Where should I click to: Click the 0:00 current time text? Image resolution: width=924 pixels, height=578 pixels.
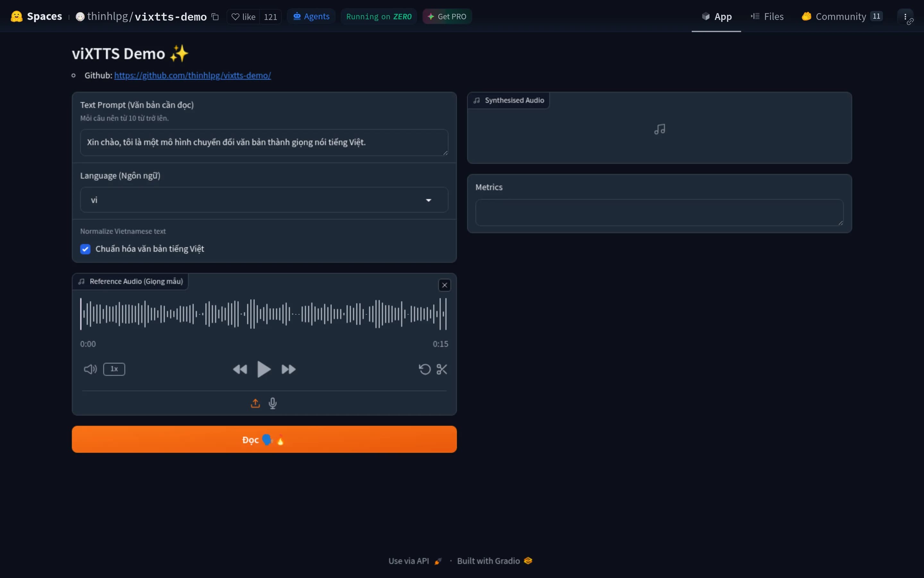pyautogui.click(x=88, y=344)
